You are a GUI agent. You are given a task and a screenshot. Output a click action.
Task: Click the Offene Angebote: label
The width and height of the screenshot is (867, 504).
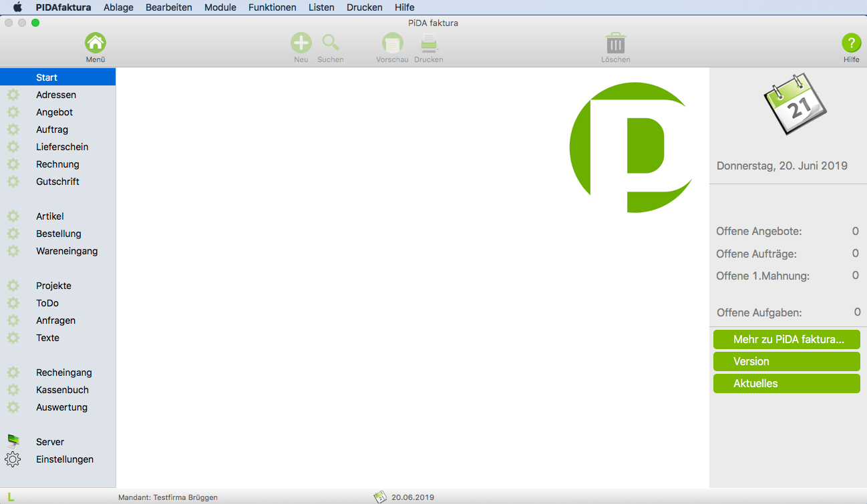pos(759,232)
